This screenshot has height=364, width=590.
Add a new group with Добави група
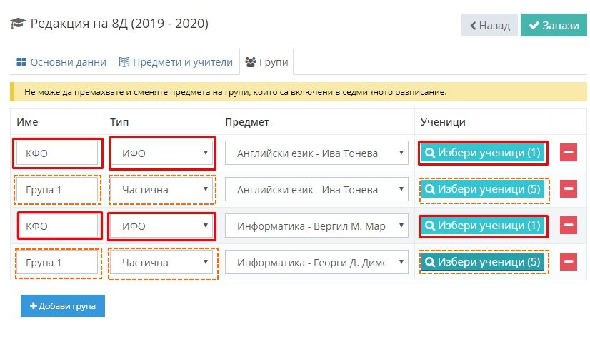click(x=62, y=305)
